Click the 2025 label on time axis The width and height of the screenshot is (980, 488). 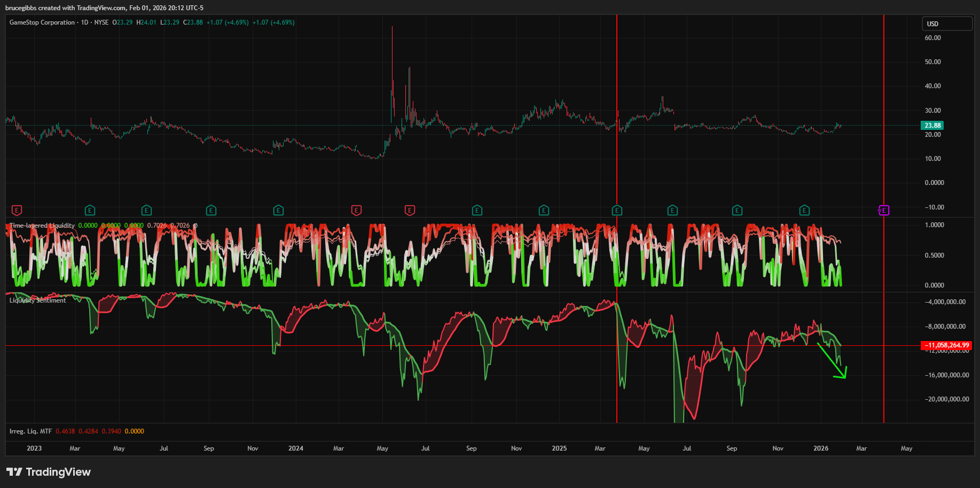pyautogui.click(x=559, y=448)
